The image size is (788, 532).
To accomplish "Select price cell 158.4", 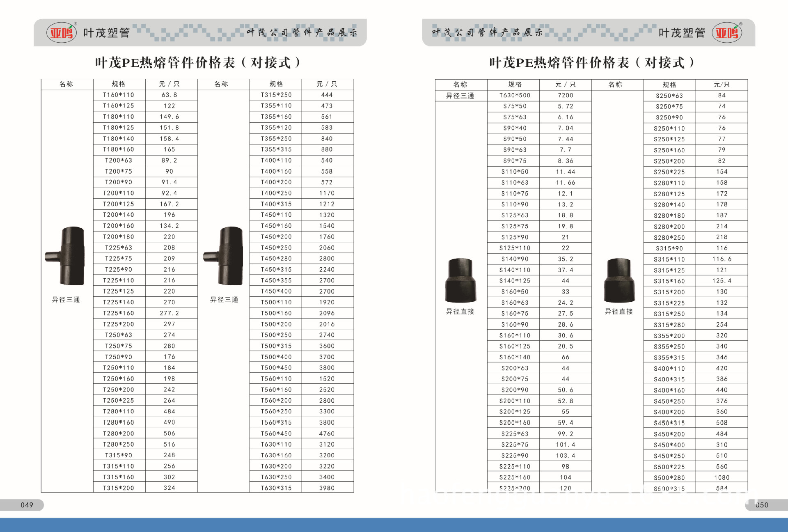I will tap(171, 139).
